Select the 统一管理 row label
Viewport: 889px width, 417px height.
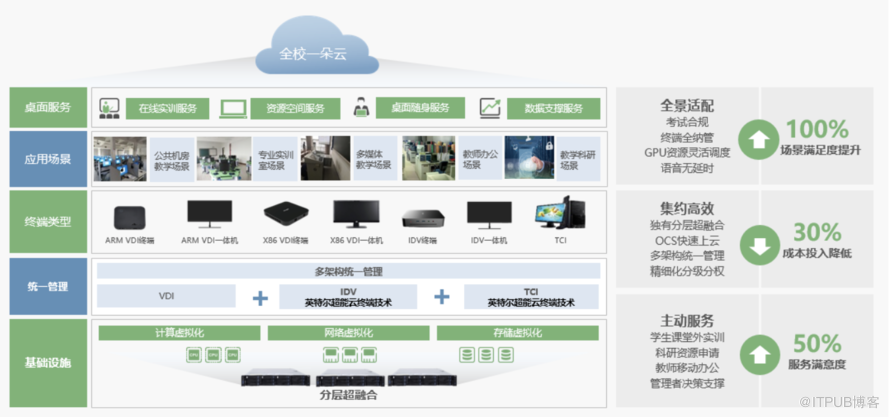click(48, 287)
